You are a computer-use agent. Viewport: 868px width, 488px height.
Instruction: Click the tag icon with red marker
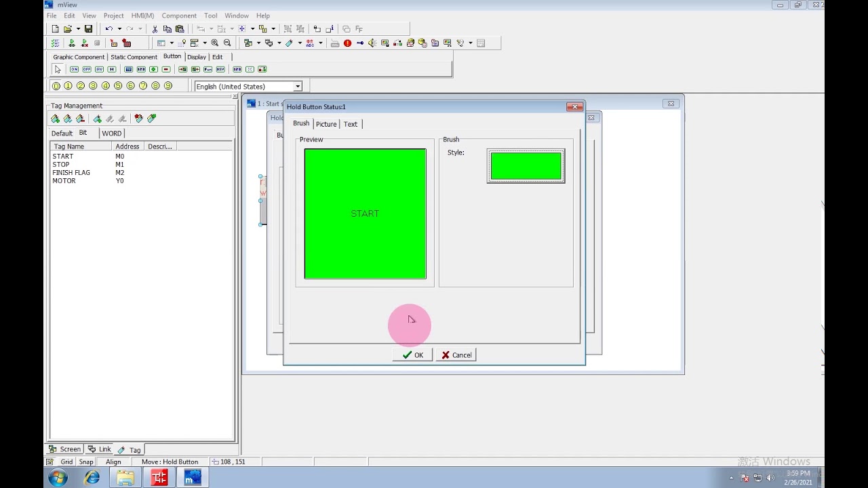point(138,119)
